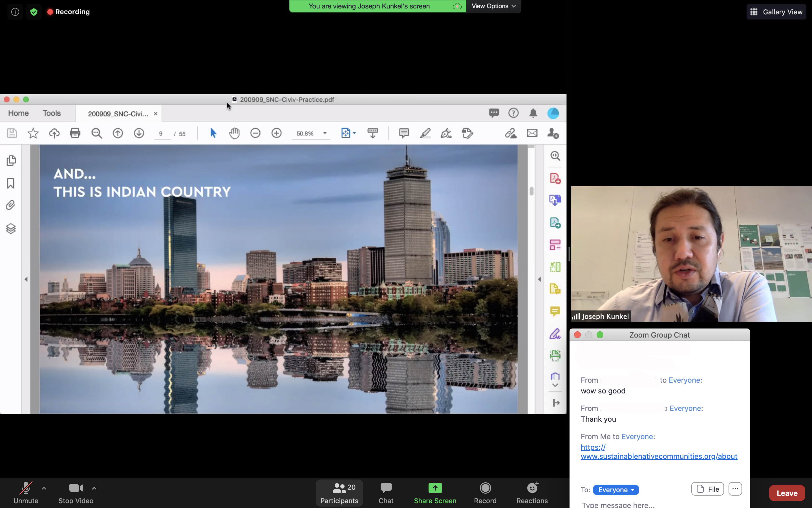Open Acrobat notifications bell
This screenshot has height=508, width=812.
[533, 113]
